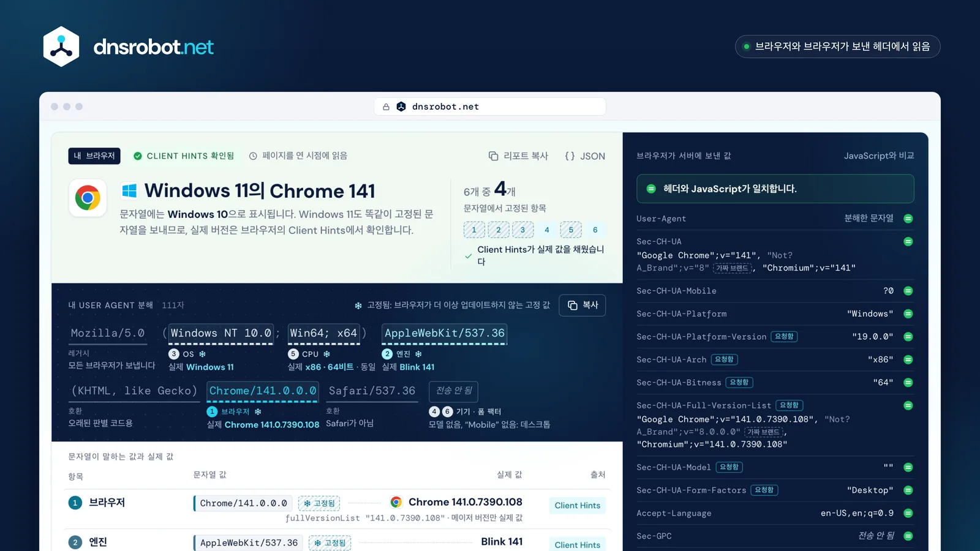Viewport: 980px width, 551px height.
Task: Switch to the JavaScript와 비교 tab
Action: 879,156
